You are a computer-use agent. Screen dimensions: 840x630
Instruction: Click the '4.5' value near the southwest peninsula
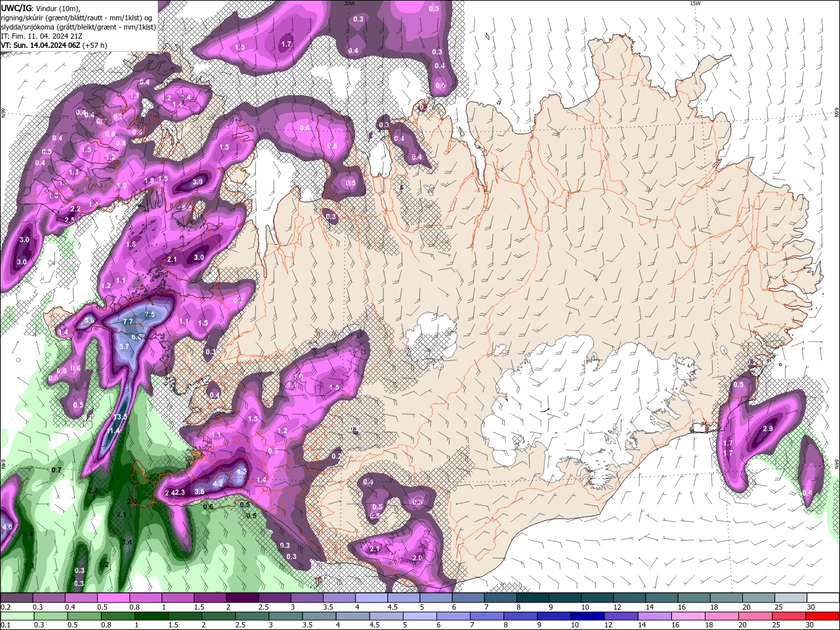point(241,471)
